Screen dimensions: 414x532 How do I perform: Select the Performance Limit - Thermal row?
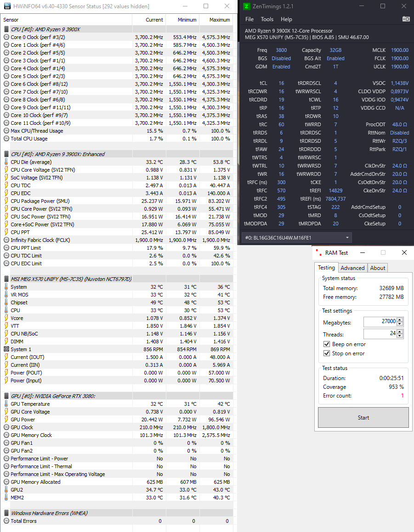click(117, 466)
